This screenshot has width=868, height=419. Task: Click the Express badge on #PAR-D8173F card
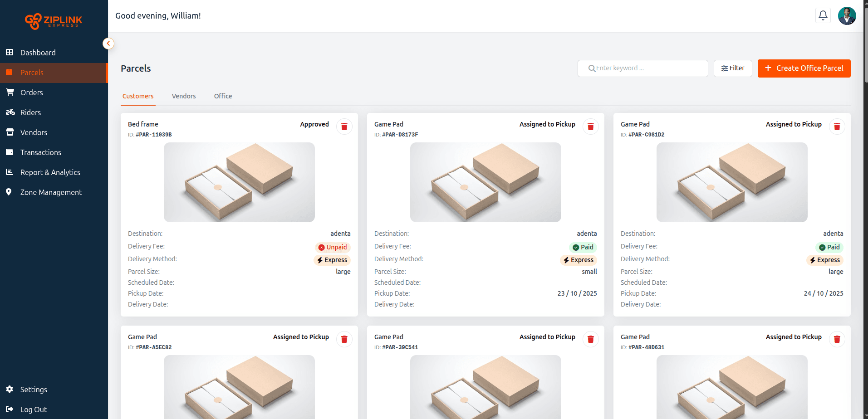coord(579,260)
